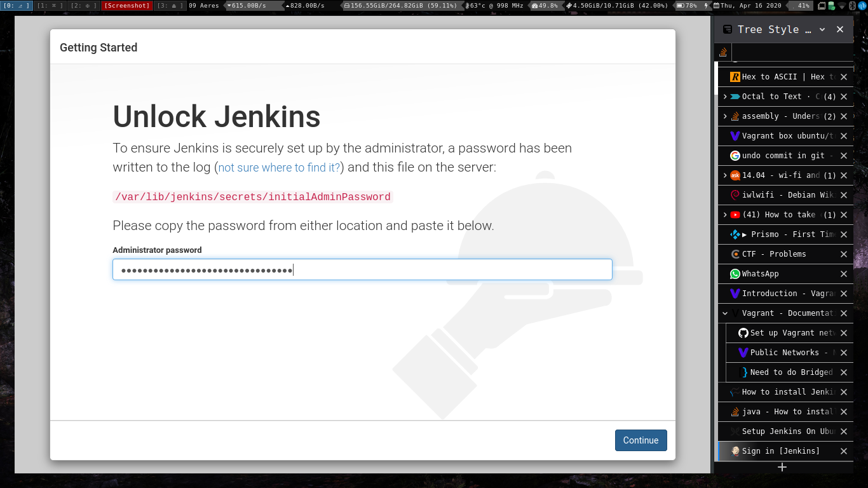Click the Setup Jenkins On Ubuntu favicon

pyautogui.click(x=735, y=431)
